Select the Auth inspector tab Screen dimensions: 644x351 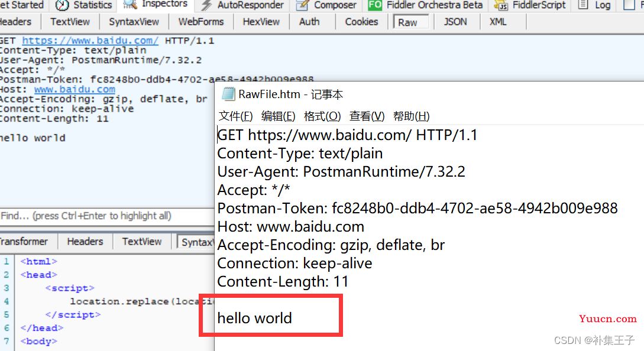(309, 22)
